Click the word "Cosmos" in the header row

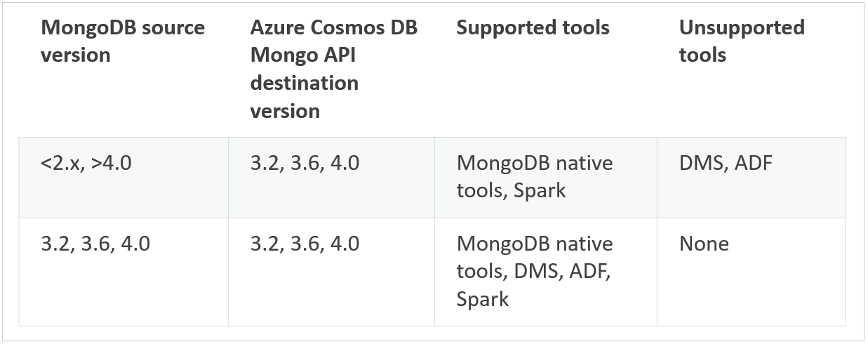342,28
